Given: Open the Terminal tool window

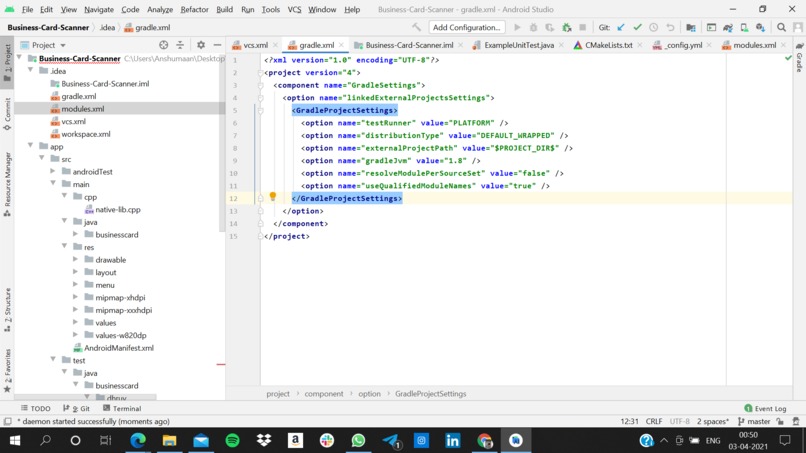Looking at the screenshot, I should click(x=122, y=408).
